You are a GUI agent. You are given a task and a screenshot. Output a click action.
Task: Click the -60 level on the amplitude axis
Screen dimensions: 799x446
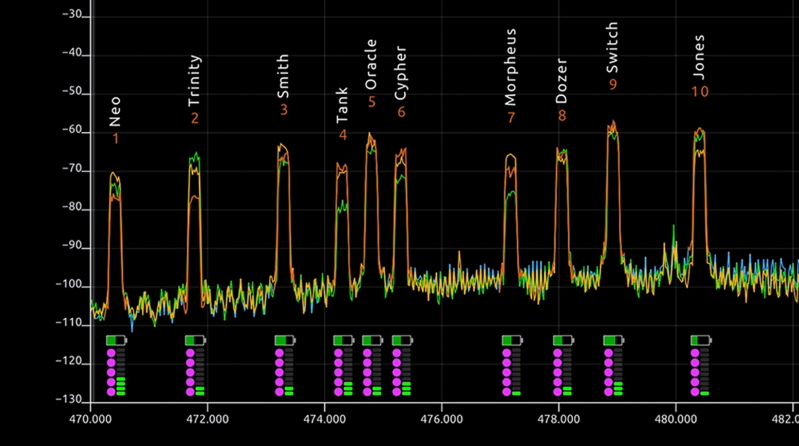point(71,130)
